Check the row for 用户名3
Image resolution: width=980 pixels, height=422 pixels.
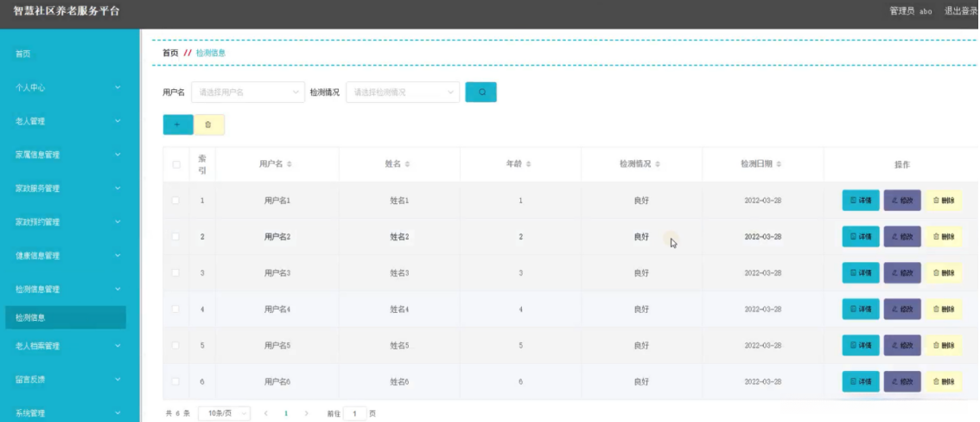pos(175,272)
